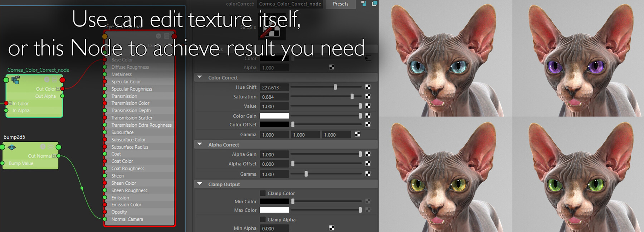This screenshot has height=232, width=644.
Task: Click the color correct icon on Cornea_Color_Correct_node
Action: pos(16,80)
